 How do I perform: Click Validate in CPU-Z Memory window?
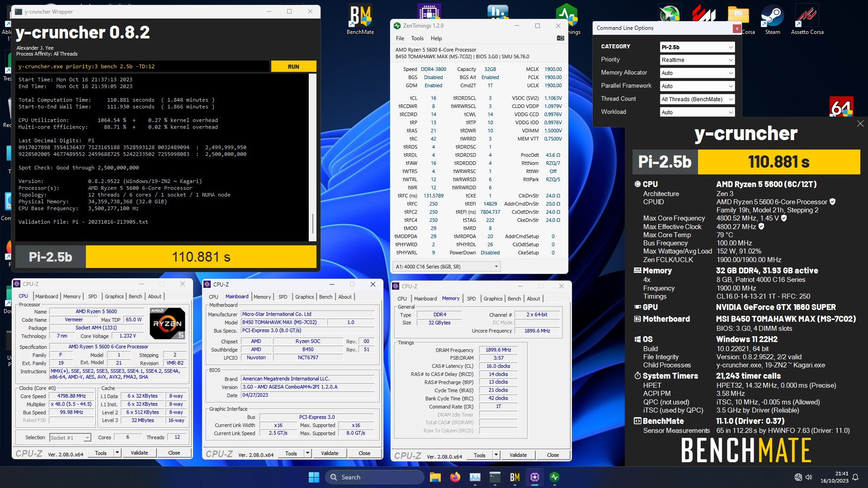tap(518, 455)
